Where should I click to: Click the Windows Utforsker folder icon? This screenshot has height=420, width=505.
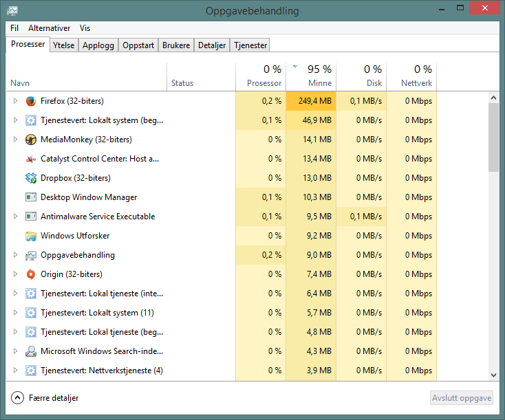click(30, 236)
